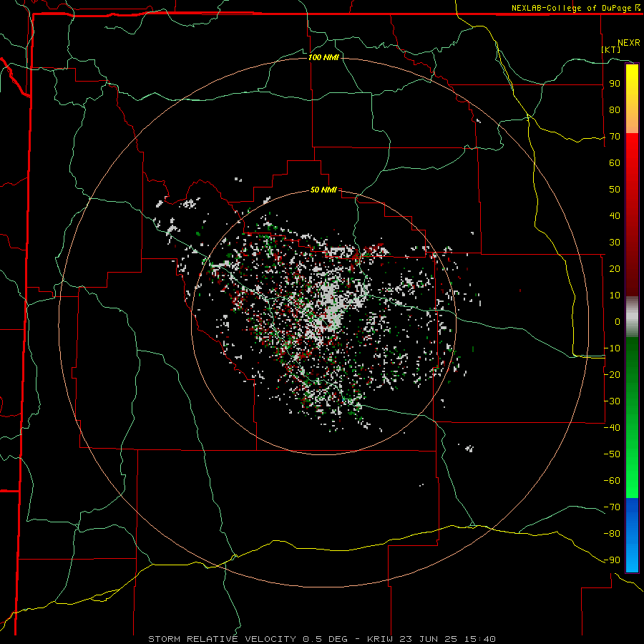
Task: Click the -10 scale label
Action: point(612,348)
